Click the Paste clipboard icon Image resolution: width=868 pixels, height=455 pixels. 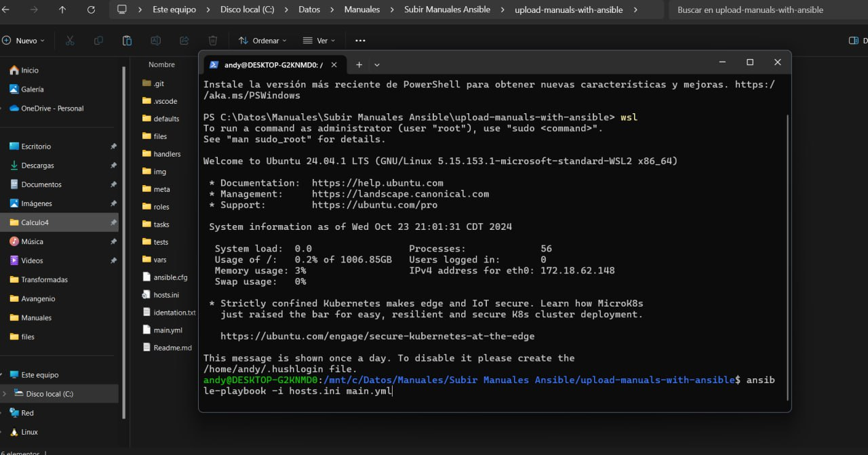click(127, 41)
